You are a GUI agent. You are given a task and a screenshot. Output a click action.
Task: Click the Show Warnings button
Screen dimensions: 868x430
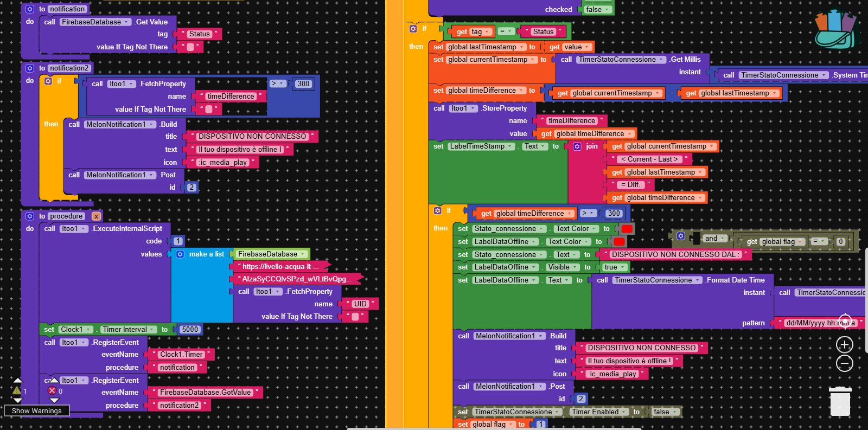(37, 411)
